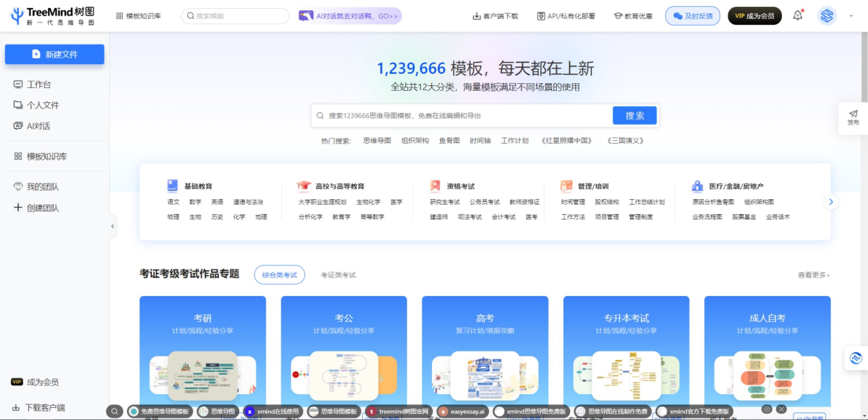
Task: Expand more categories with right chevron
Action: [x=831, y=202]
